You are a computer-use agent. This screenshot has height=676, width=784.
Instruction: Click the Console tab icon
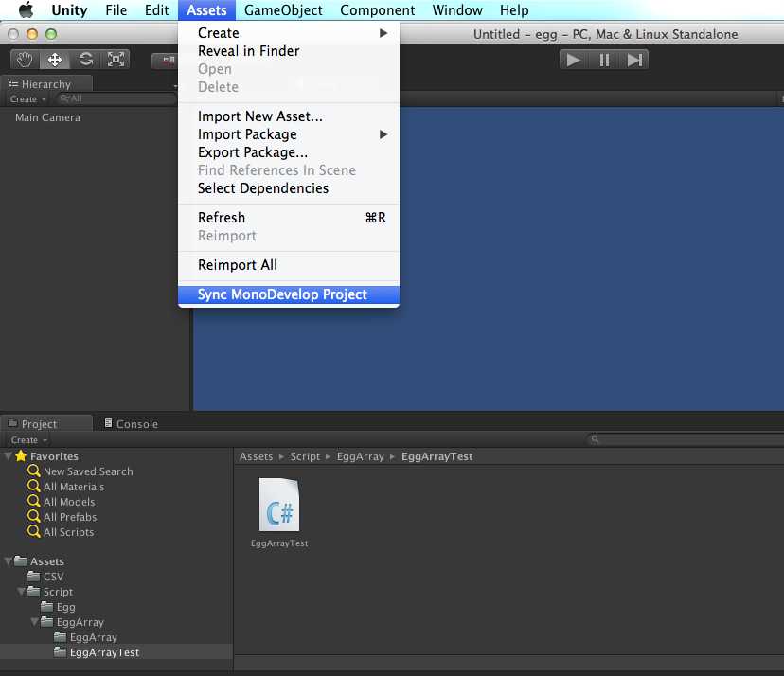(x=108, y=423)
